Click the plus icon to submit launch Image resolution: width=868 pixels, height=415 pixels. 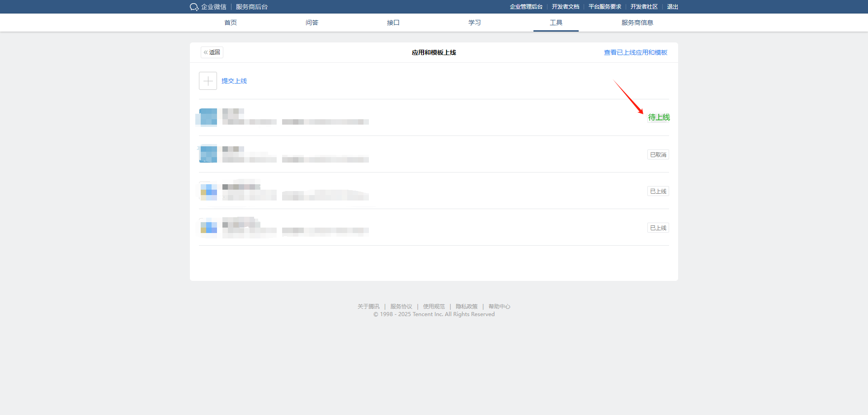208,81
